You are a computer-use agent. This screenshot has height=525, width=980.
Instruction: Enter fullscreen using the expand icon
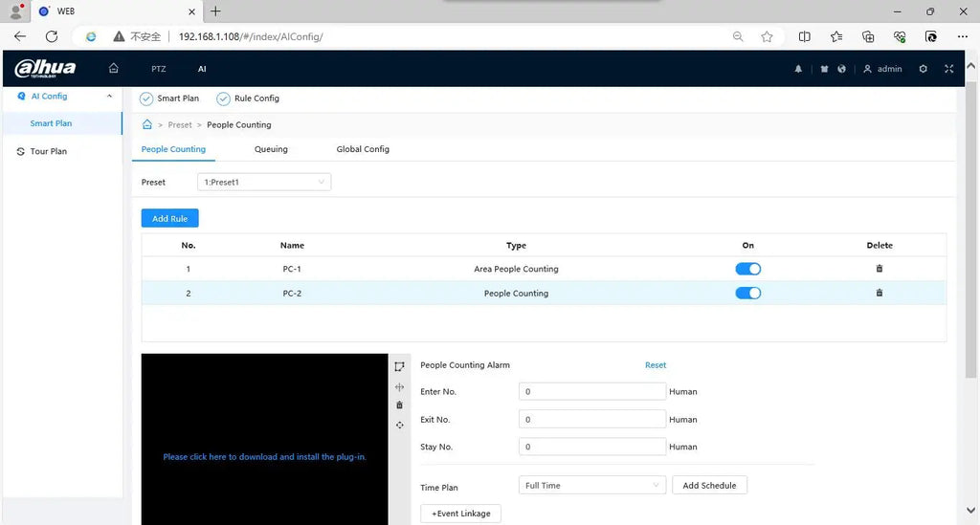pyautogui.click(x=948, y=69)
